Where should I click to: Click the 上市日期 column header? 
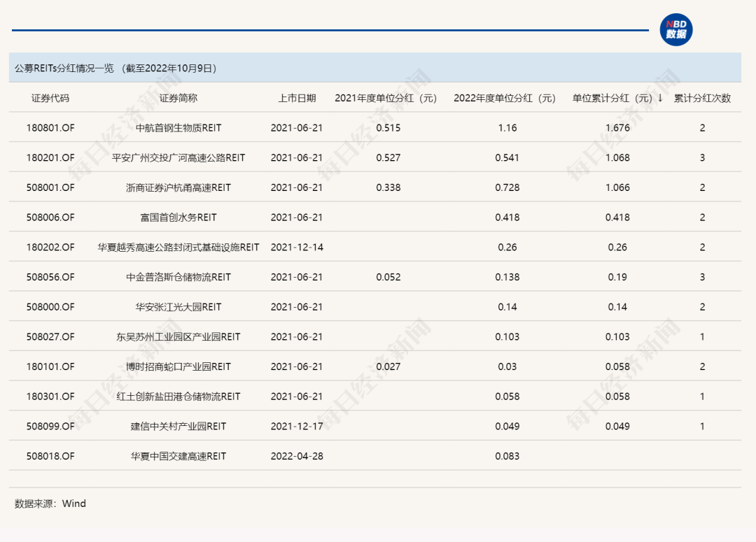[x=297, y=99]
